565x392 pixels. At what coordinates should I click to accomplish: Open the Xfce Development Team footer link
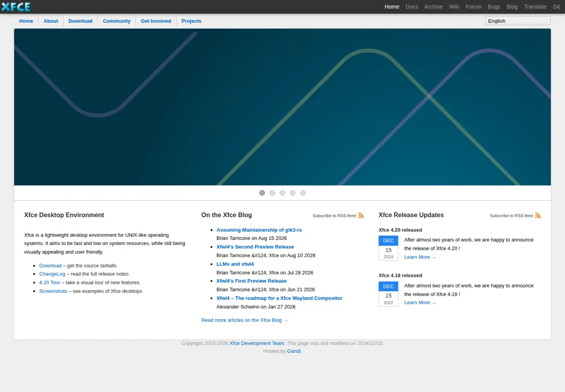pos(257,343)
